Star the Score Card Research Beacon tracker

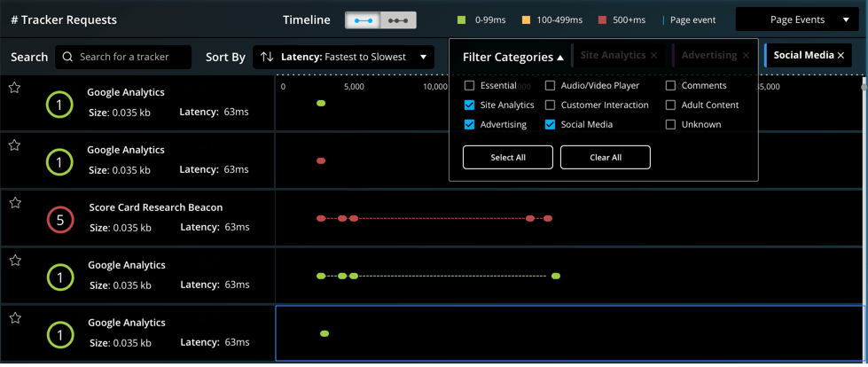[x=14, y=203]
